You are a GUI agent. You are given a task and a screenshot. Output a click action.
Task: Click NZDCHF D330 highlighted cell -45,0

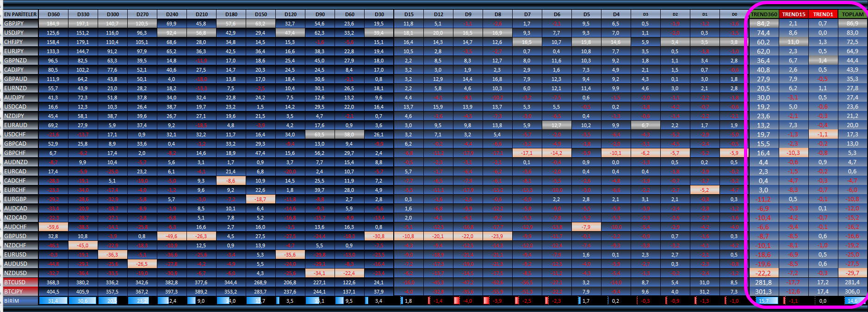(83, 245)
